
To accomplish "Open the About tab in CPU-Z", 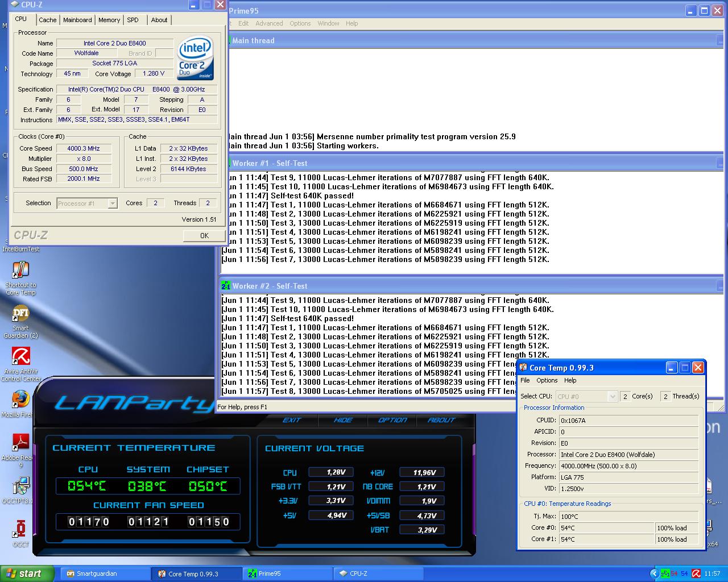I will click(159, 20).
